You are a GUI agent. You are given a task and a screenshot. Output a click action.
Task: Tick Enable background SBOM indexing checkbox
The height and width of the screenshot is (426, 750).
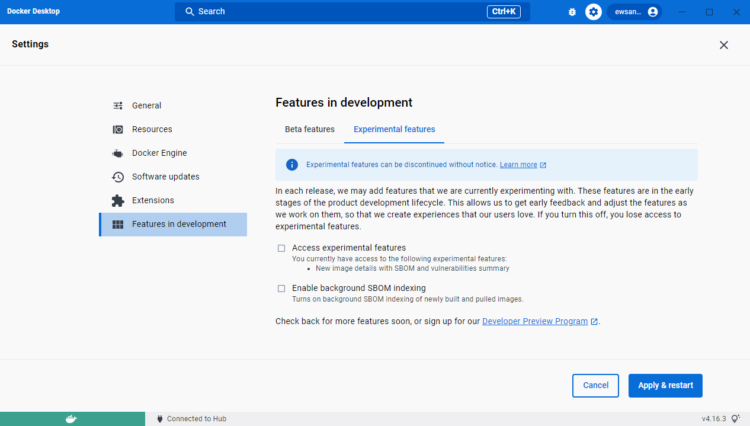point(282,288)
